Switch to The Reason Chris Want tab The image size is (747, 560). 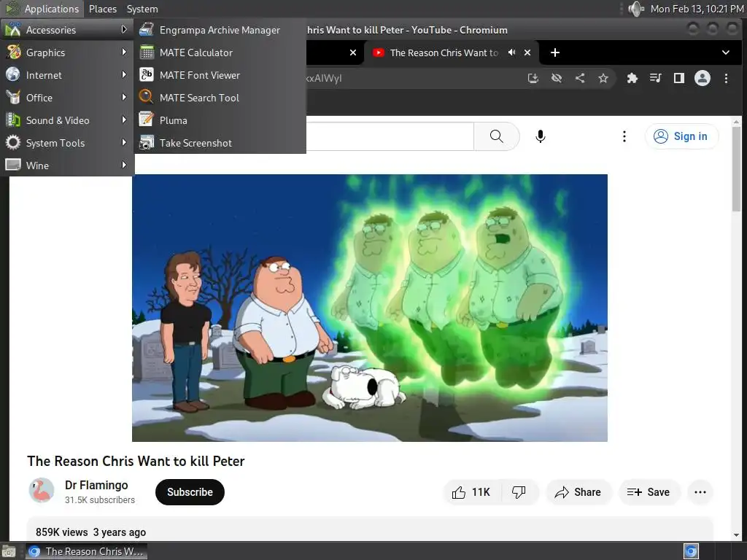[444, 52]
